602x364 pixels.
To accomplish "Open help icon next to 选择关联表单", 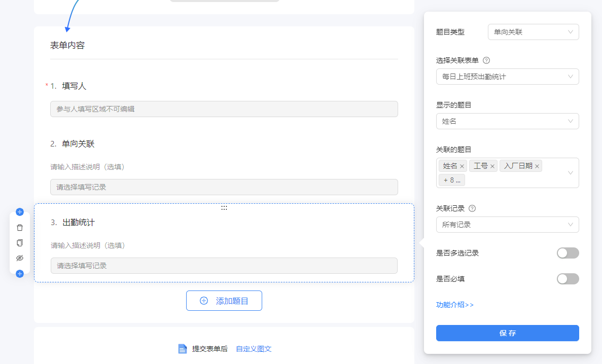I will [x=486, y=60].
